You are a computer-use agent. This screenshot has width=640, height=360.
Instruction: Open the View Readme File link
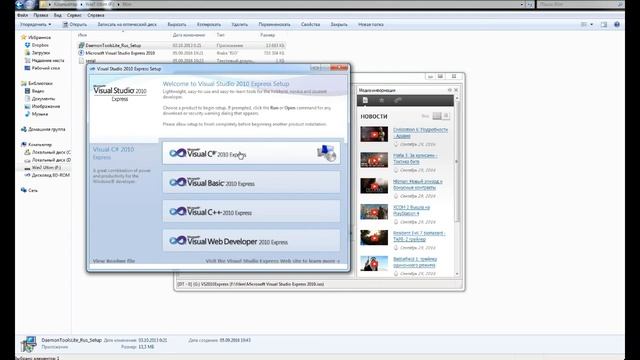coord(113,261)
